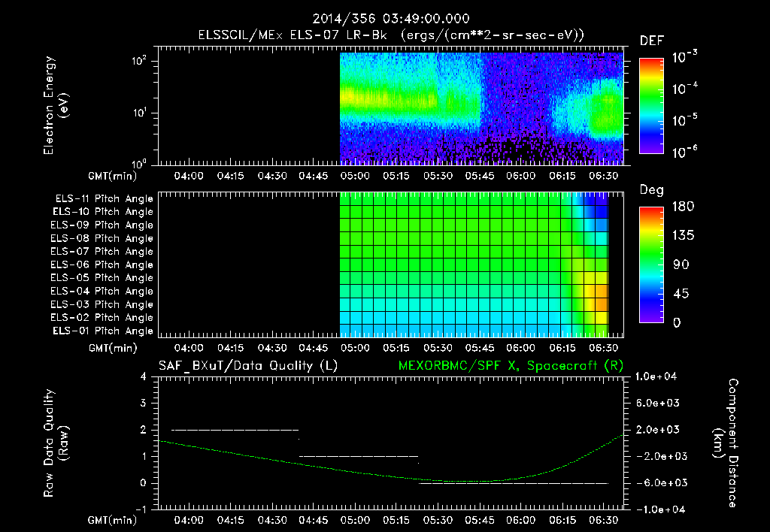Viewport: 770px width, 532px height.
Task: Click the ELSSCIL/MEx ELS-07 LR-Bk panel title
Action: tap(391, 35)
